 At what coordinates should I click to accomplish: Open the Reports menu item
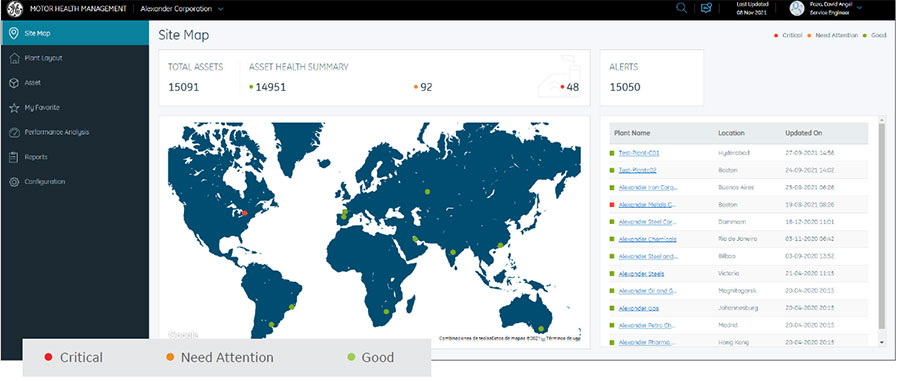[75, 157]
